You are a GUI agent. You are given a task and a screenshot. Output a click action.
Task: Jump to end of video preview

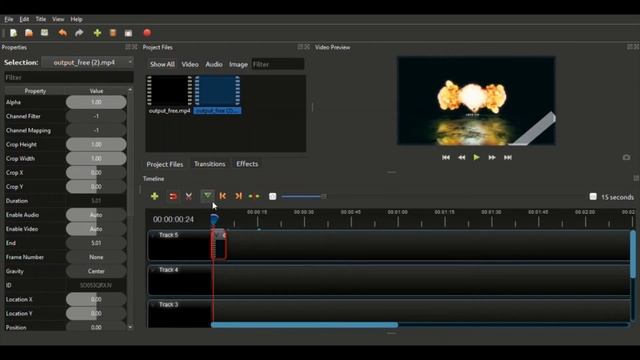tap(507, 157)
